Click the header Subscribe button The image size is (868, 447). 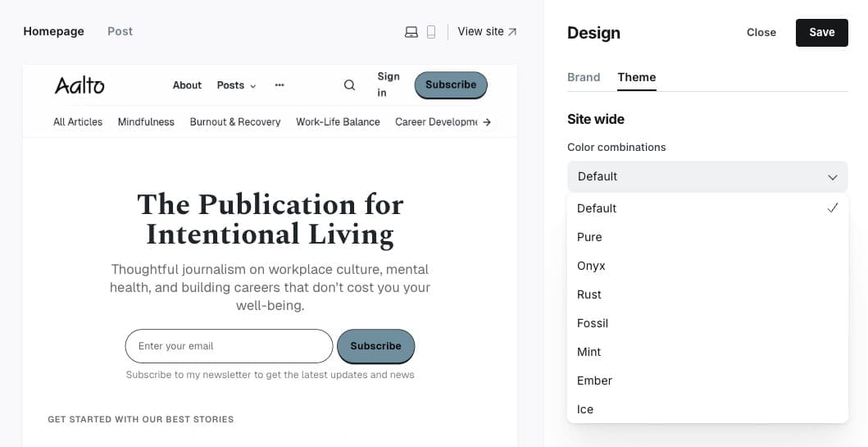coord(451,85)
